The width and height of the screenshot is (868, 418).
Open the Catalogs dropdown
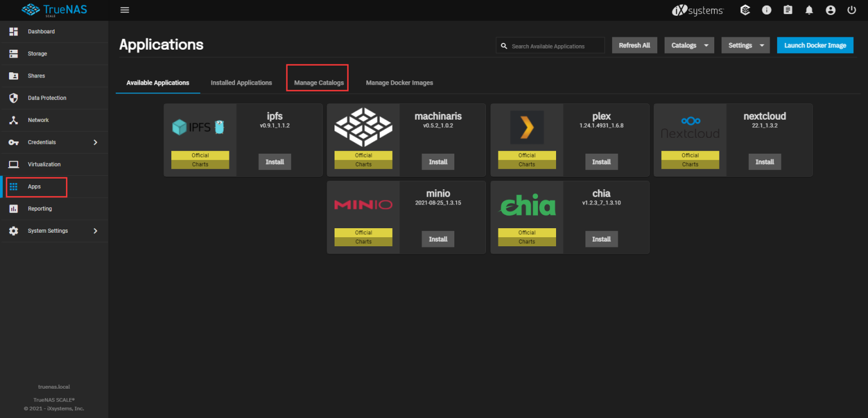689,45
